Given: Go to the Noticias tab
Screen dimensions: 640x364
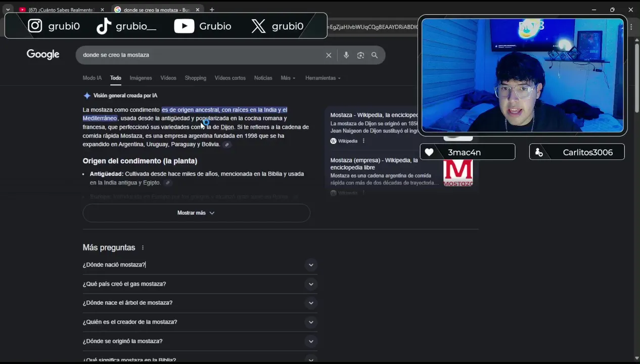Looking at the screenshot, I should 263,78.
